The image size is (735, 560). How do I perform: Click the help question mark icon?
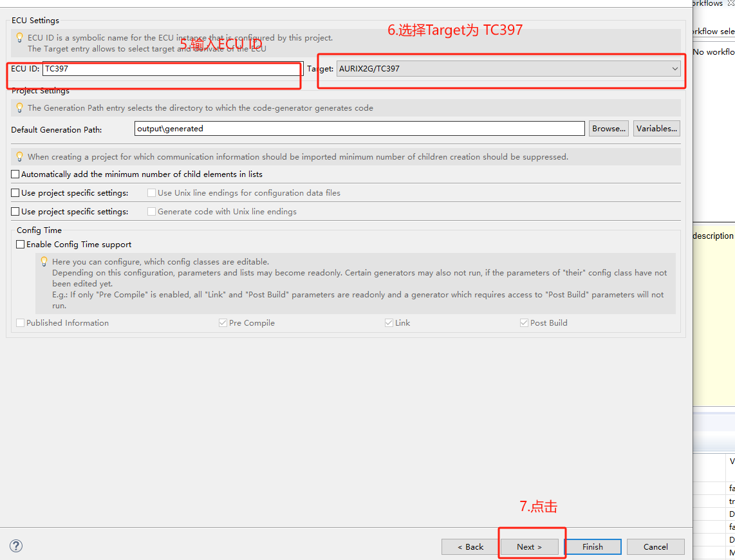[x=16, y=546]
